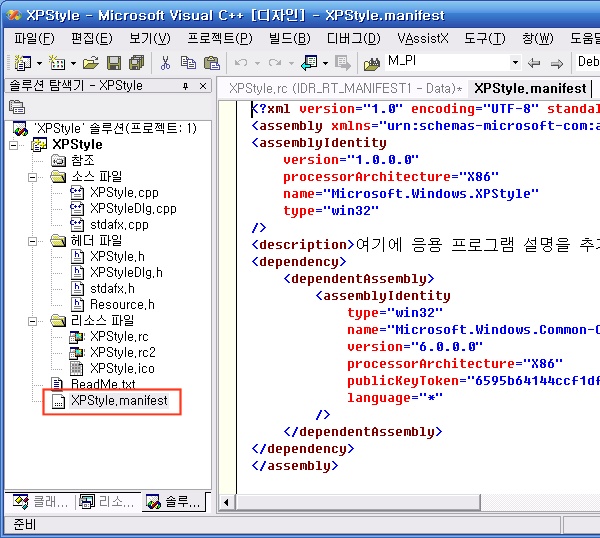This screenshot has height=538, width=600.
Task: Open the Undo history dropdown arrow
Action: click(257, 63)
